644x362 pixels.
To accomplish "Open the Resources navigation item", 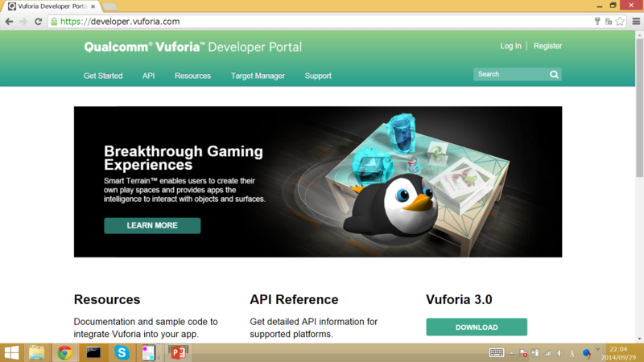I will [192, 76].
